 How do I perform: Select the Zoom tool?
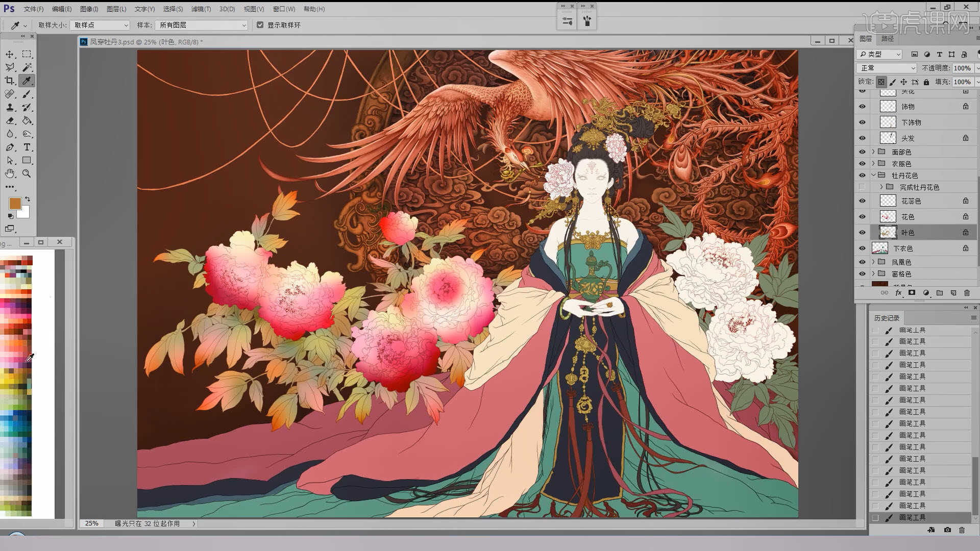[27, 173]
